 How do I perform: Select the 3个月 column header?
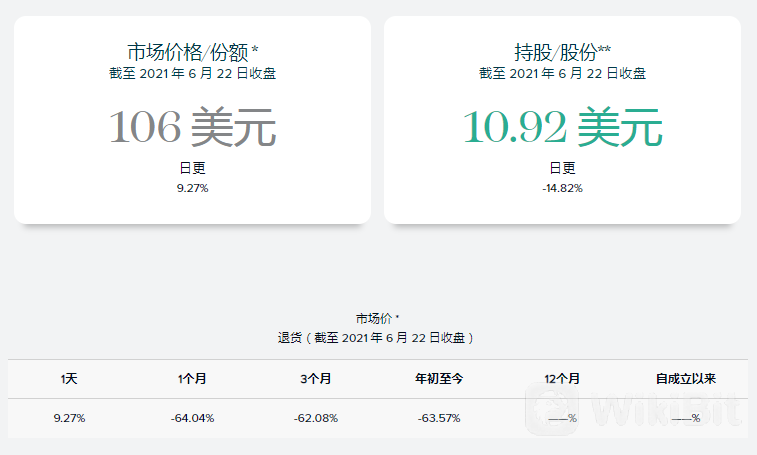click(x=316, y=379)
